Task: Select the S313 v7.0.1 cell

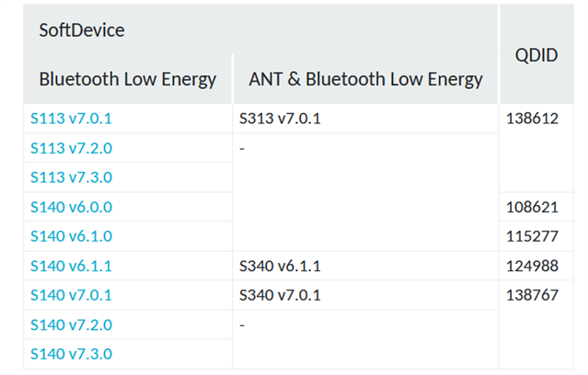Action: 280,119
